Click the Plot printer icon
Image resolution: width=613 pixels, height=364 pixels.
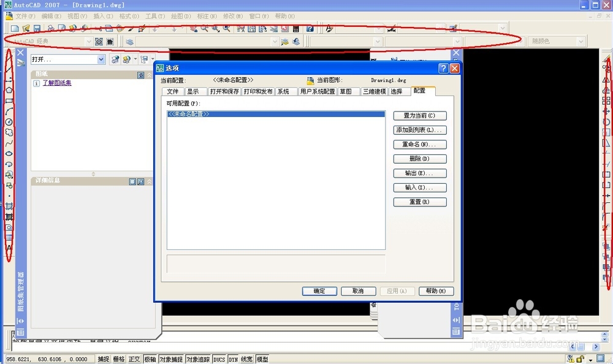tap(51, 29)
